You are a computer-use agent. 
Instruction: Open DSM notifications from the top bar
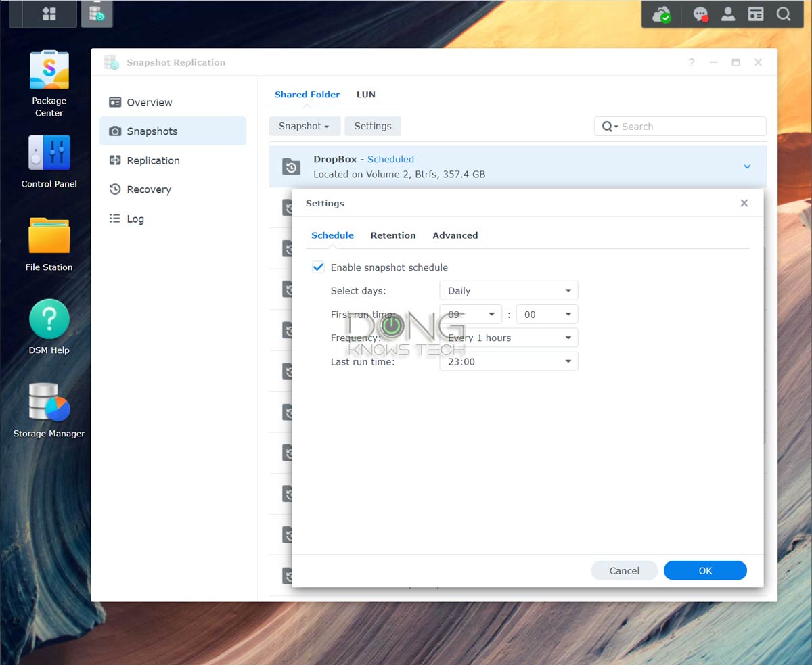[x=700, y=14]
